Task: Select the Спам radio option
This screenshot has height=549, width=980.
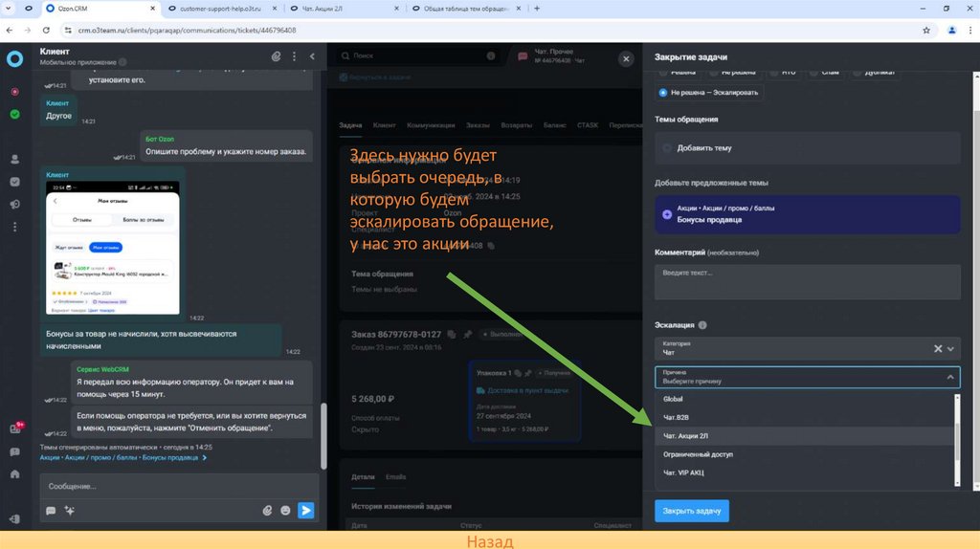Action: coord(824,73)
